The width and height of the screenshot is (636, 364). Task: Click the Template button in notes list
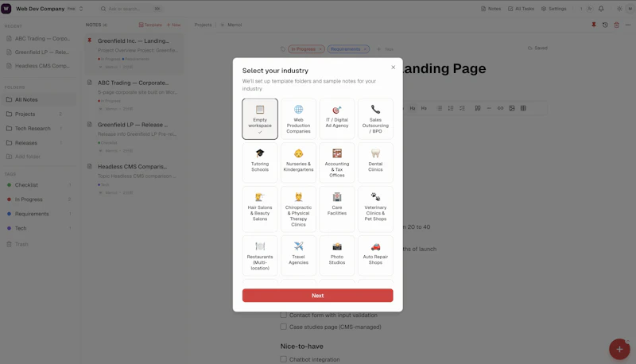pyautogui.click(x=150, y=25)
